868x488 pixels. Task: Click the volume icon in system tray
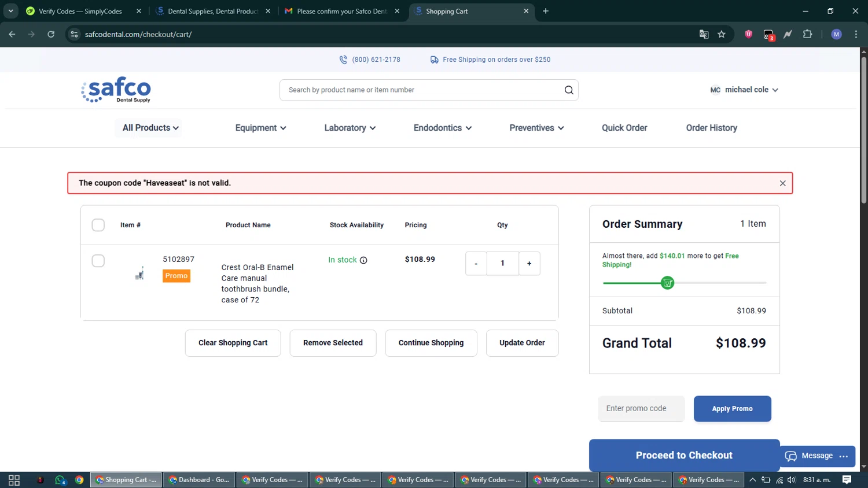tap(791, 480)
